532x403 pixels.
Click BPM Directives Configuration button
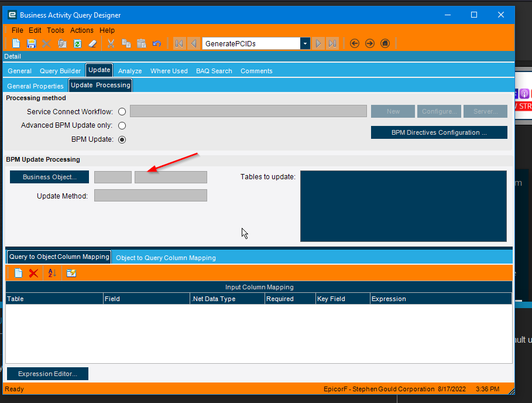(439, 132)
